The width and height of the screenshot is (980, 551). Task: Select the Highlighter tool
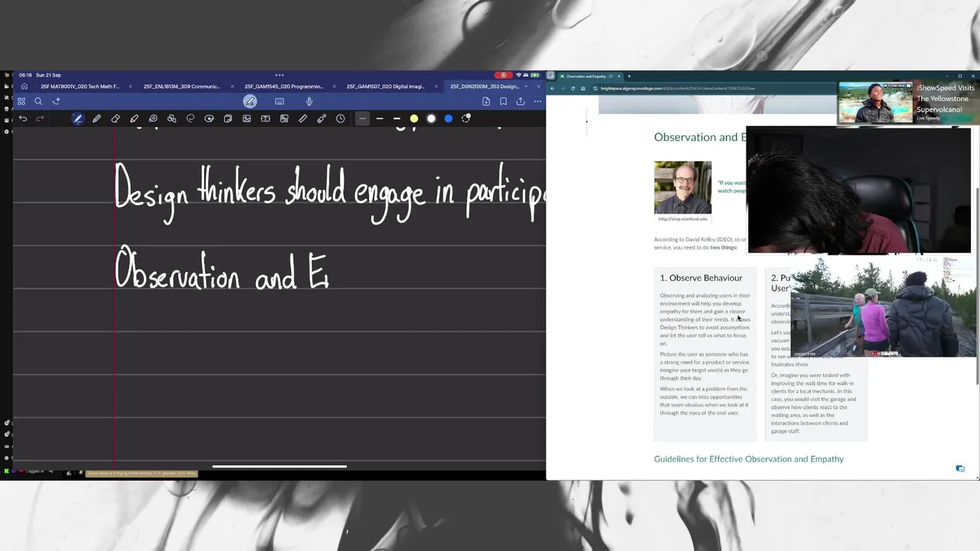point(134,119)
